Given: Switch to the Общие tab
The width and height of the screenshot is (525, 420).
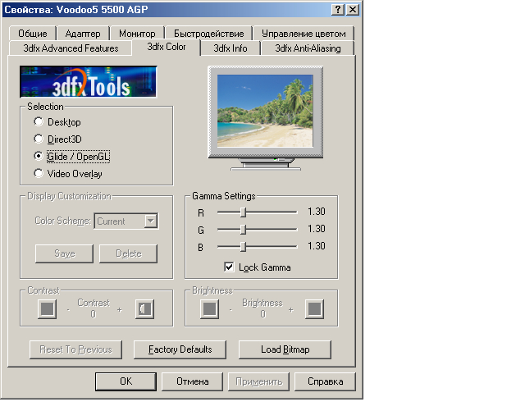Looking at the screenshot, I should (33, 34).
